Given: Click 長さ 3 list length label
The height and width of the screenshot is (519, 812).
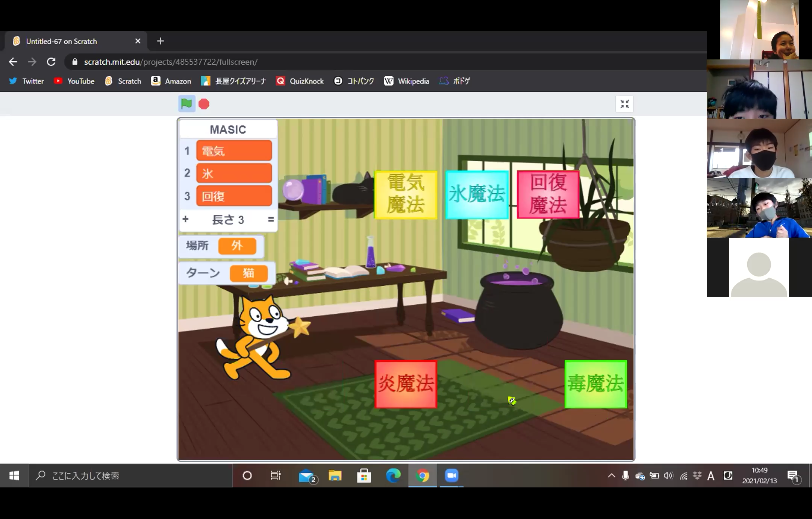Looking at the screenshot, I should (x=228, y=219).
